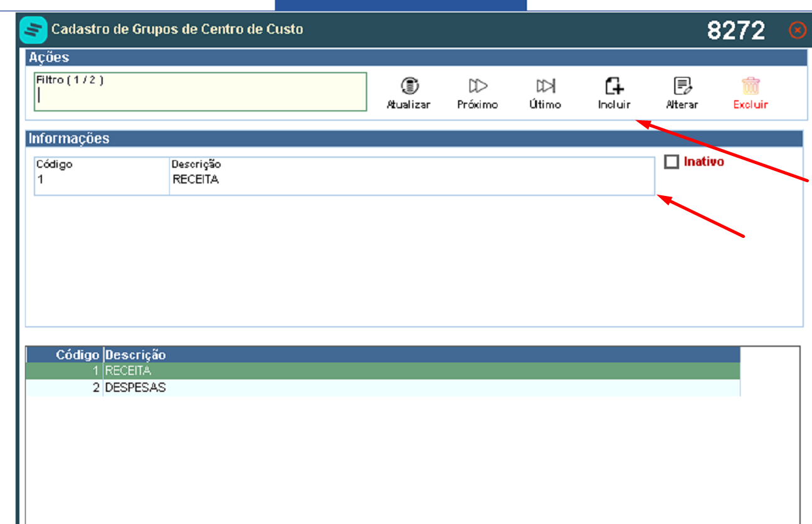Image resolution: width=812 pixels, height=524 pixels.
Task: Click the Descrição column header in grid
Action: pos(136,355)
